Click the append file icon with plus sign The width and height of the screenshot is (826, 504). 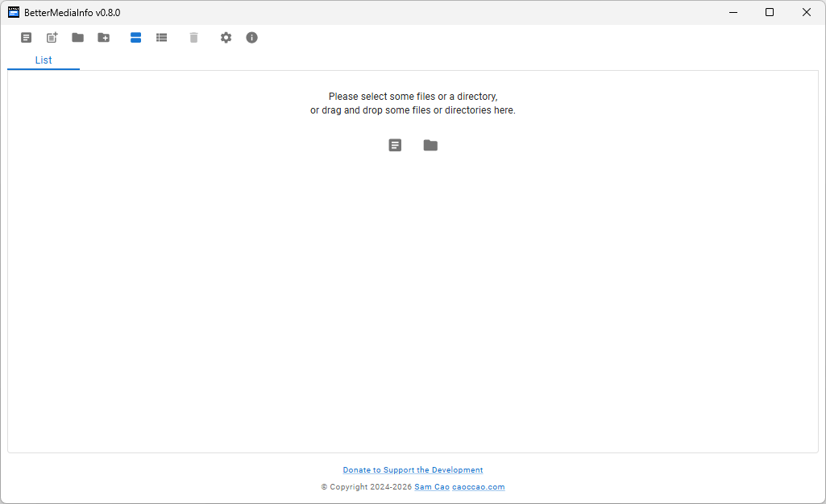pos(52,38)
